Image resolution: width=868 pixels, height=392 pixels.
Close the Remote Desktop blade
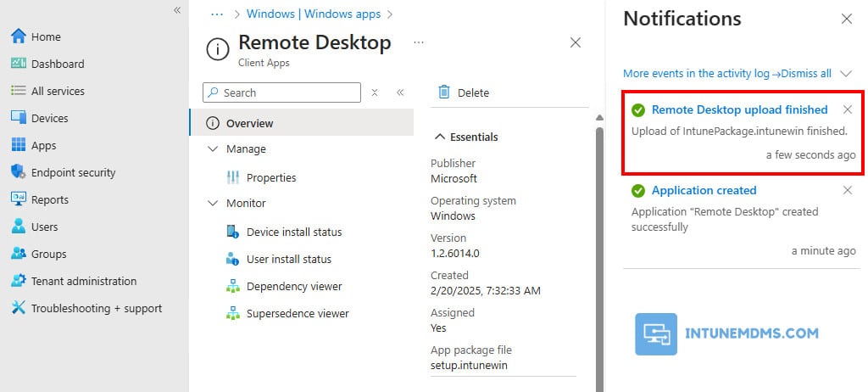576,42
